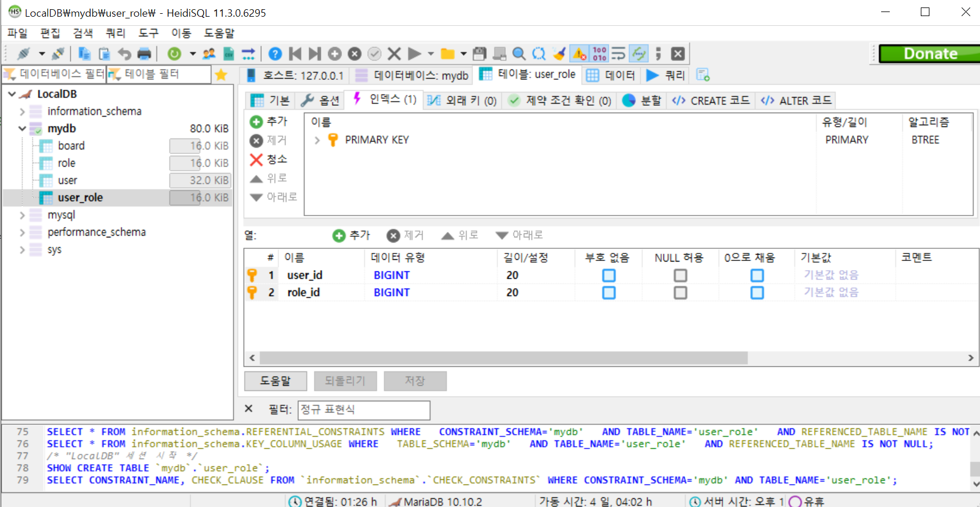The width and height of the screenshot is (980, 507).
Task: Click the blue help question mark icon
Action: coord(275,53)
